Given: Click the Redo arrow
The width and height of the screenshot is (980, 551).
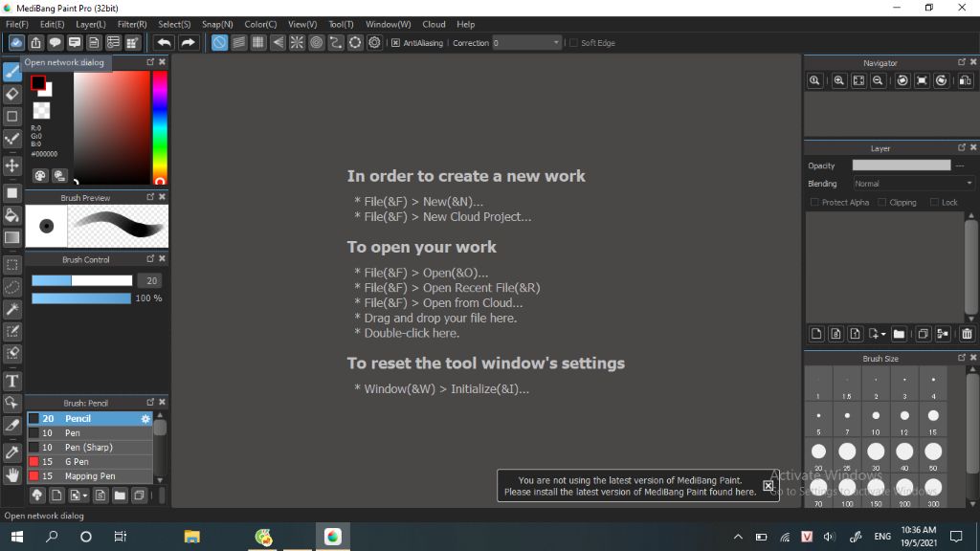Looking at the screenshot, I should tap(188, 42).
